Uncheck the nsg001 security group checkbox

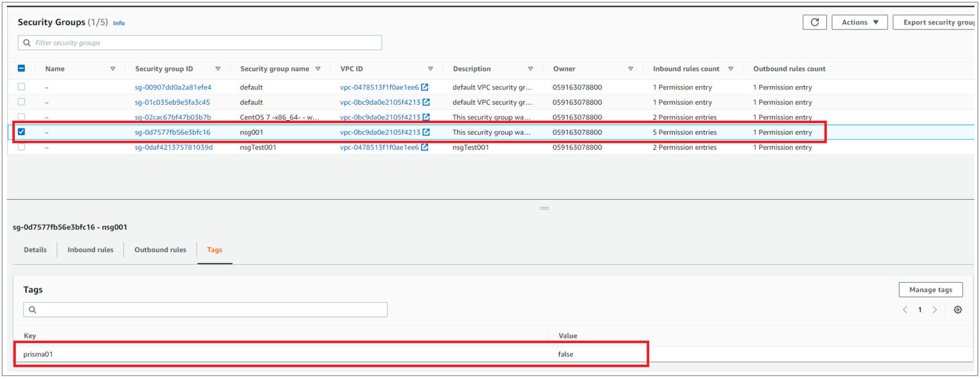[22, 132]
